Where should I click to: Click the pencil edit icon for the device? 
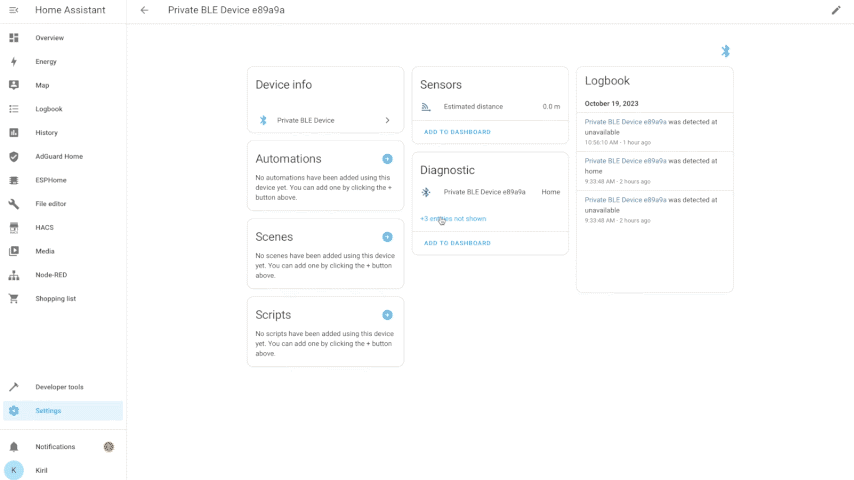point(836,10)
